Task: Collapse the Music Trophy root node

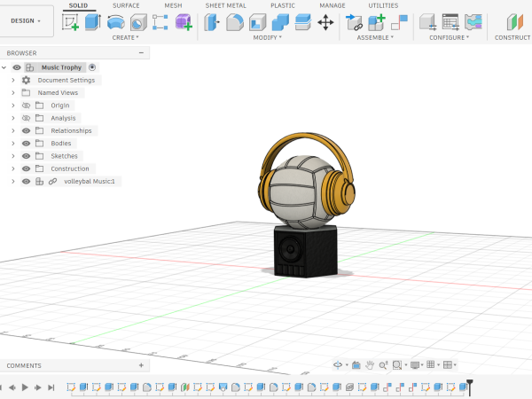Action: point(4,67)
